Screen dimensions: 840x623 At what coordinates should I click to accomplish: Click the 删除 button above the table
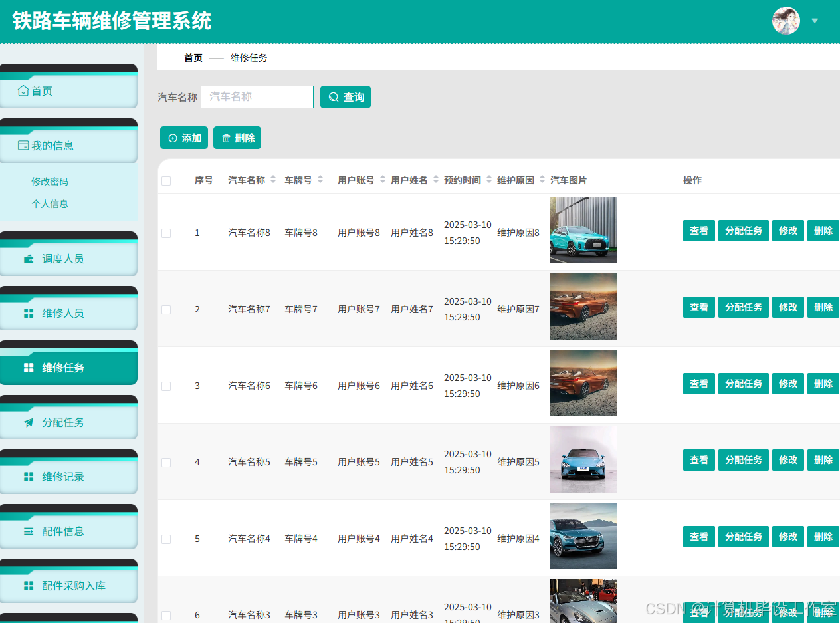click(x=237, y=138)
